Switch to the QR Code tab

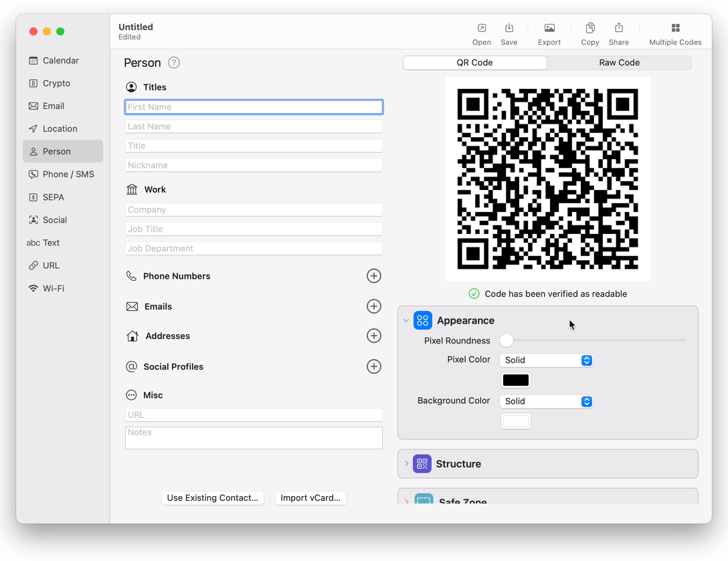[474, 63]
